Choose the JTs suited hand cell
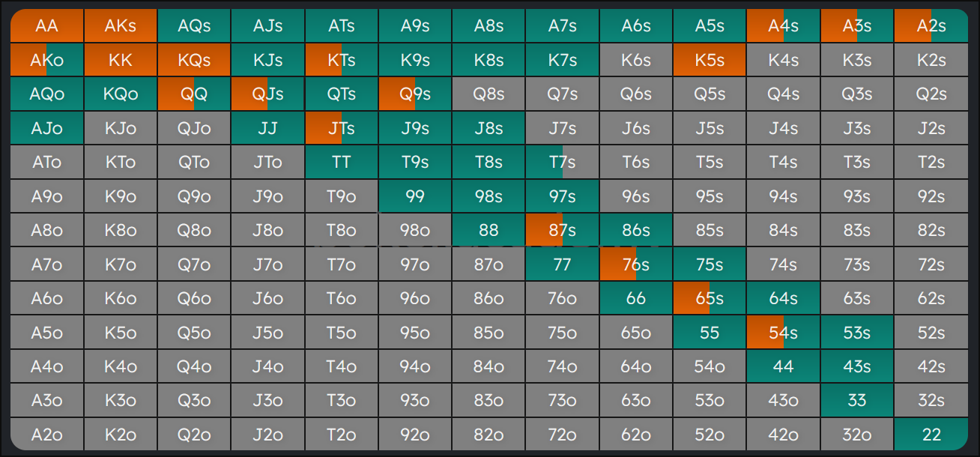980x457 pixels. [x=341, y=128]
